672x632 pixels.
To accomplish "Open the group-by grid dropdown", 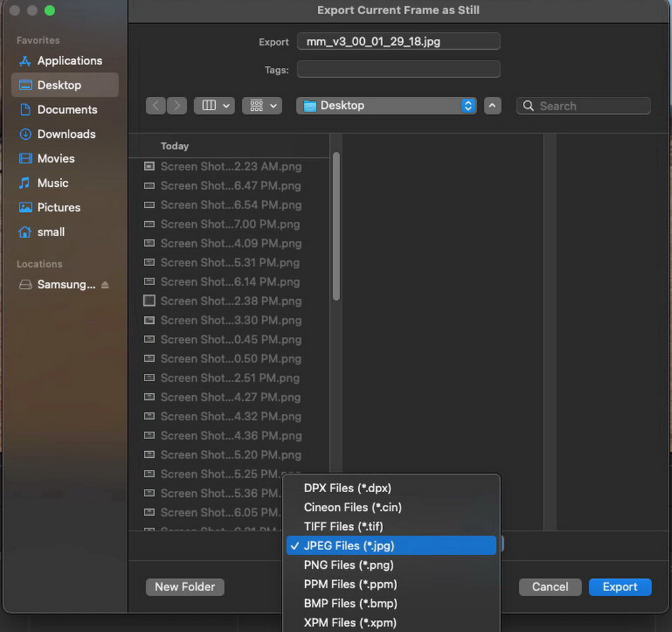I will click(262, 106).
